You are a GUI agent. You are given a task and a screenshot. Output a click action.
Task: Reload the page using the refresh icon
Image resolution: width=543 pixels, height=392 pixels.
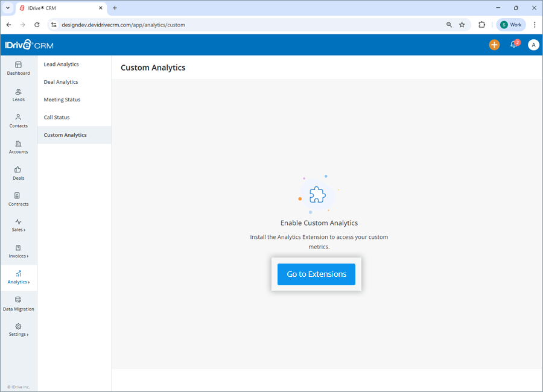click(37, 25)
